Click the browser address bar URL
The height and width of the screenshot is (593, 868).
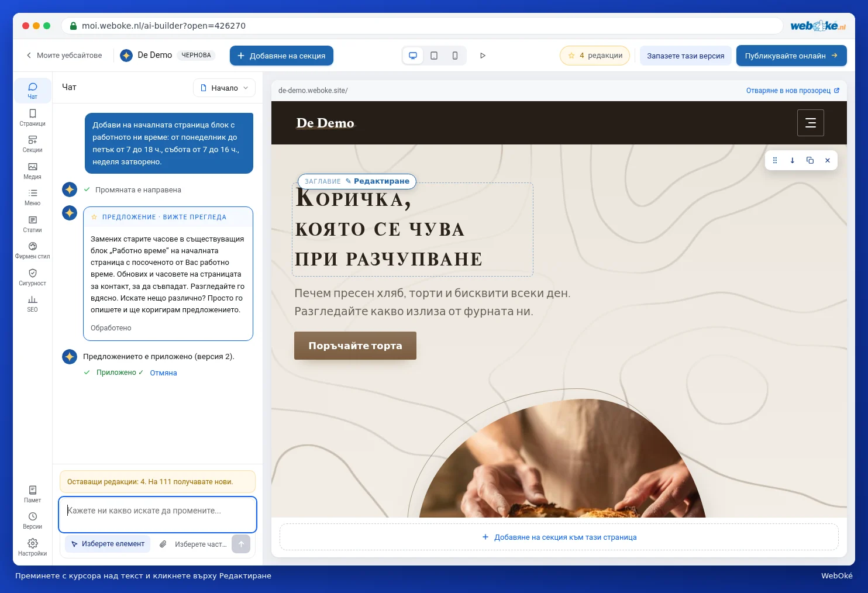422,26
